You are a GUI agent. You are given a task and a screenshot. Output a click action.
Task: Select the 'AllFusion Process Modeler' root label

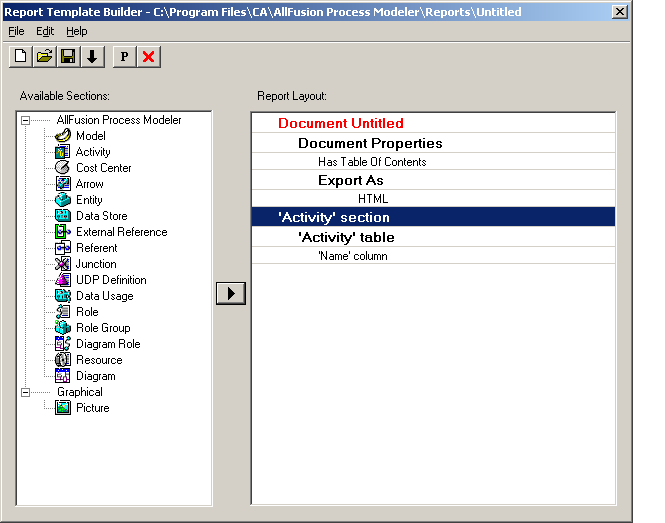(x=119, y=120)
